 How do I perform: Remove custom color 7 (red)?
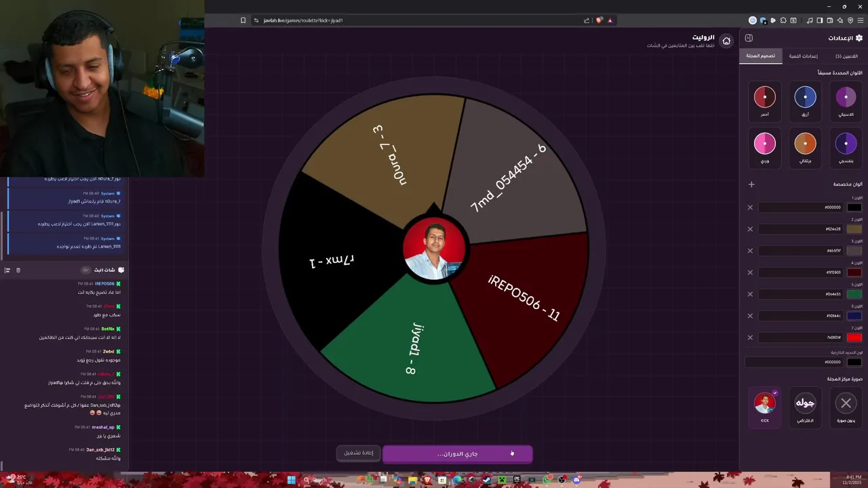coord(750,338)
